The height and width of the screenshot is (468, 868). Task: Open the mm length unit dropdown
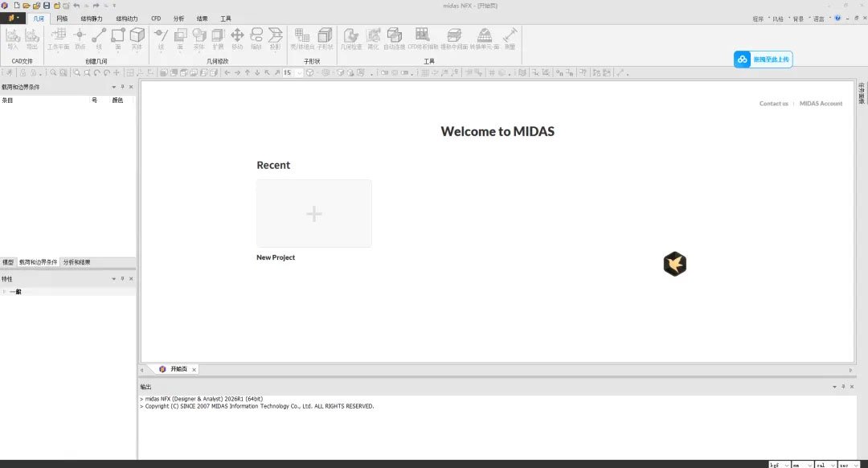pos(810,465)
